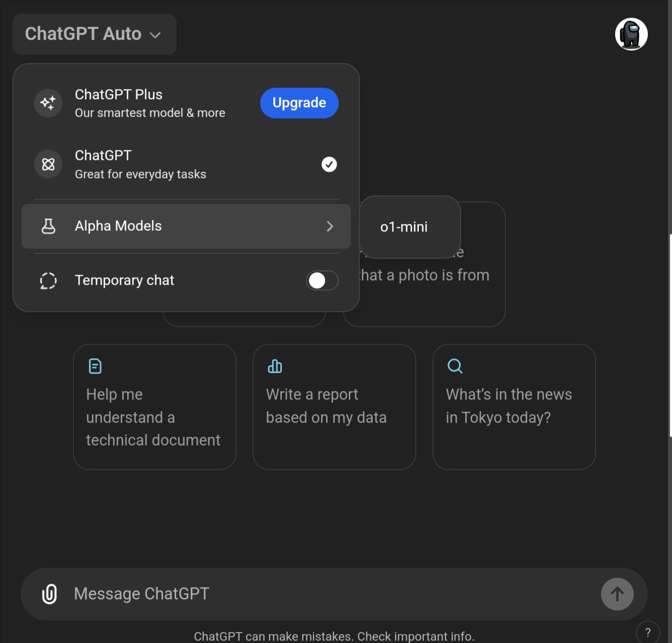Click the ChatGPT Plus sparkle icon
672x643 pixels.
click(x=48, y=103)
